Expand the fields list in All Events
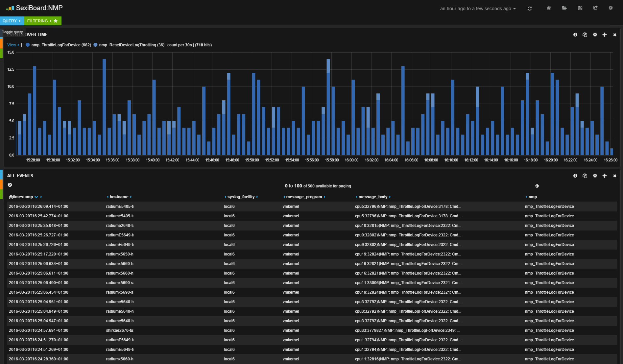This screenshot has height=364, width=623. pos(10,185)
